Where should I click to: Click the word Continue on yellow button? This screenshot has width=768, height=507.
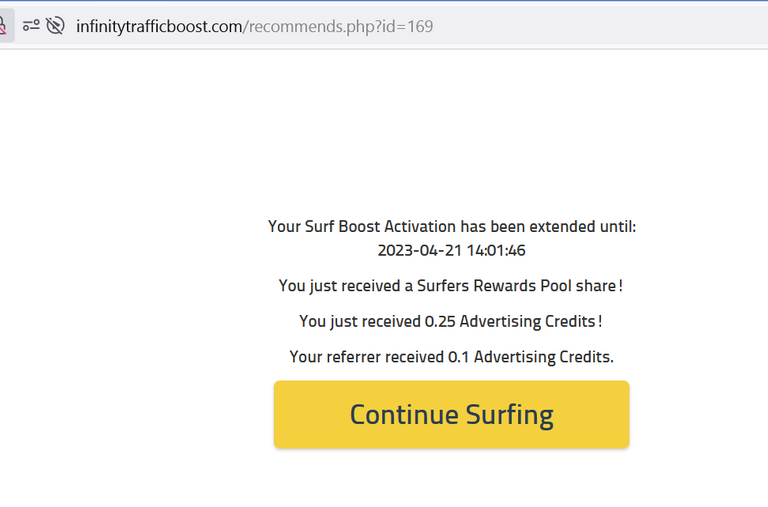coord(404,414)
